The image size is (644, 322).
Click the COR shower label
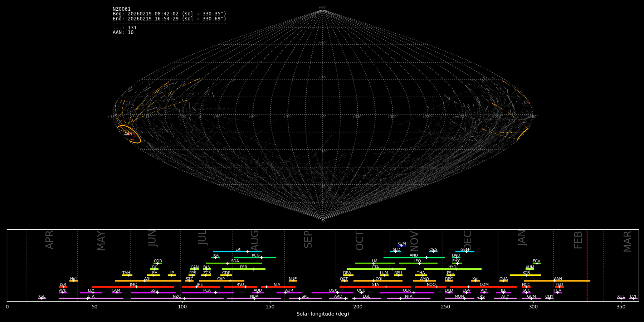[x=158, y=261]
